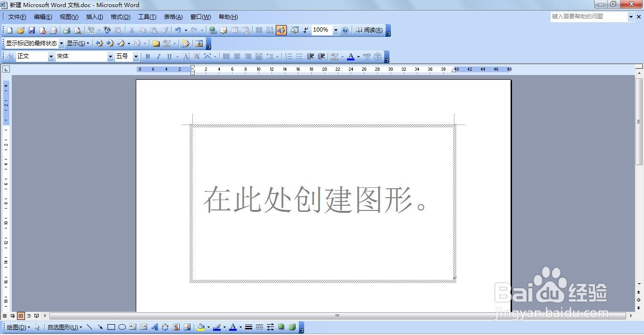Toggle bulleted list formatting
The height and width of the screenshot is (335, 644).
pos(299,57)
